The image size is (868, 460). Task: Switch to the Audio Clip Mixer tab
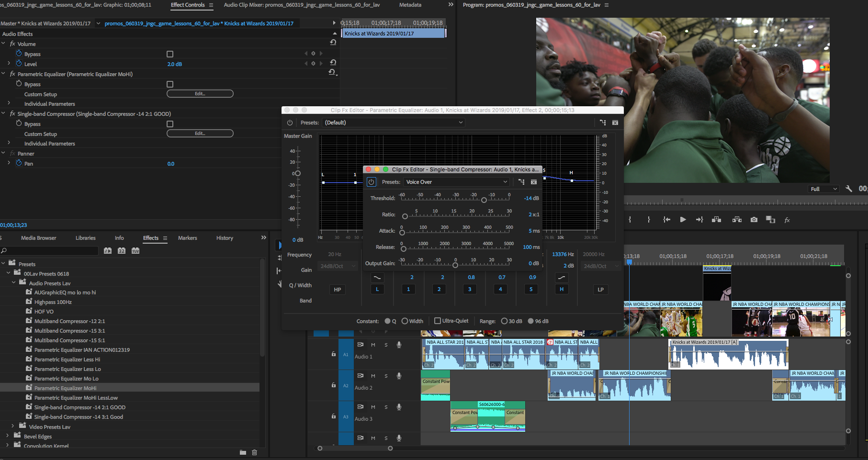point(302,5)
